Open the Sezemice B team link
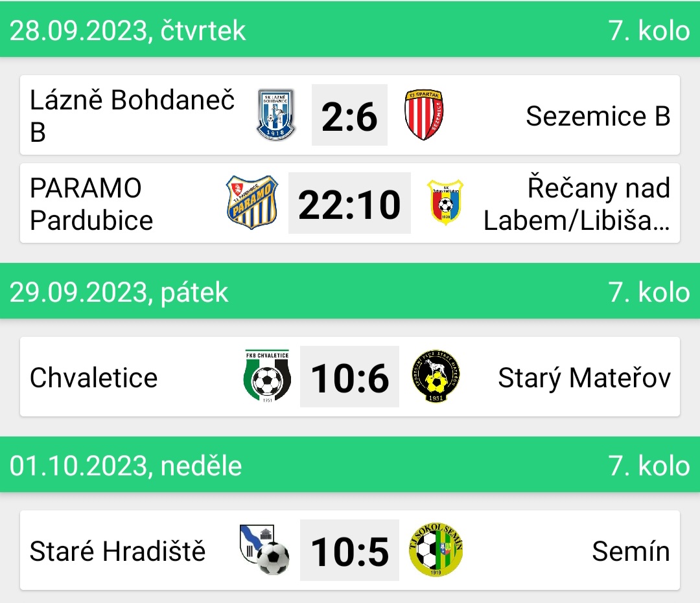Screen dimensions: 700x603 pyautogui.click(x=598, y=116)
